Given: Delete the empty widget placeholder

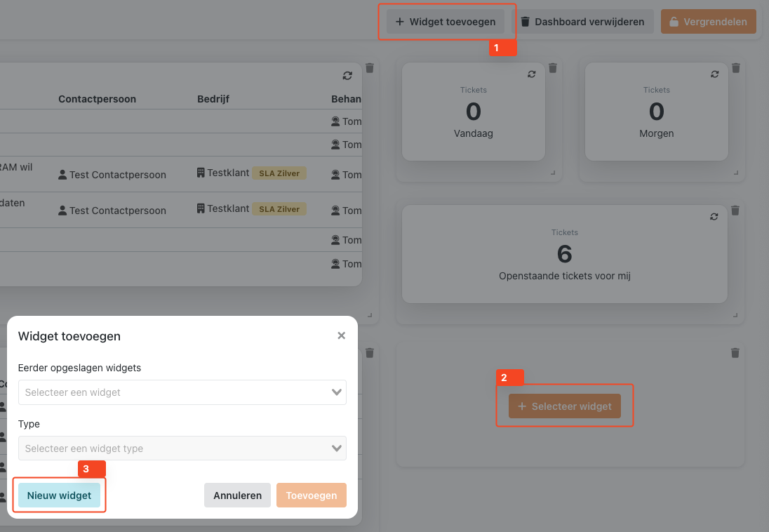Looking at the screenshot, I should (735, 352).
